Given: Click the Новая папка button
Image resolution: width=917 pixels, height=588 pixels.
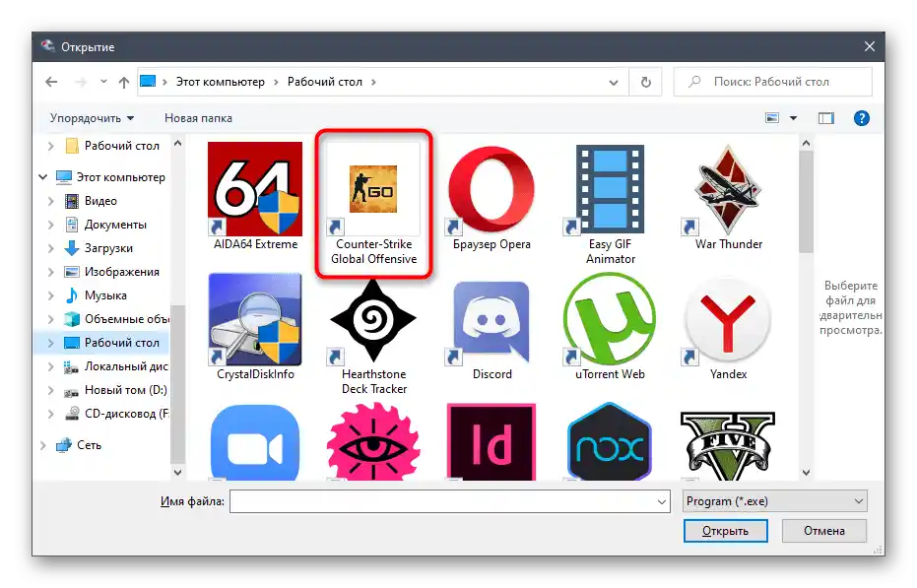Looking at the screenshot, I should (198, 118).
